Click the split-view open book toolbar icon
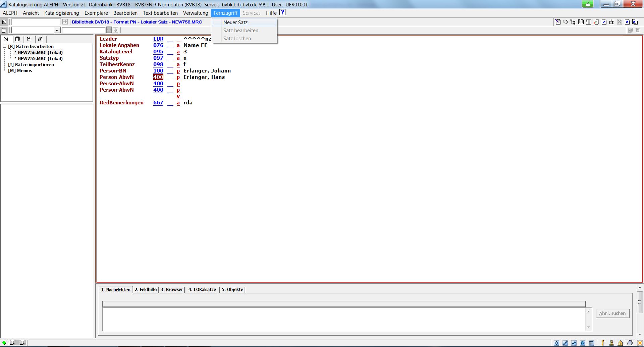This screenshot has height=347, width=644. coord(581,22)
